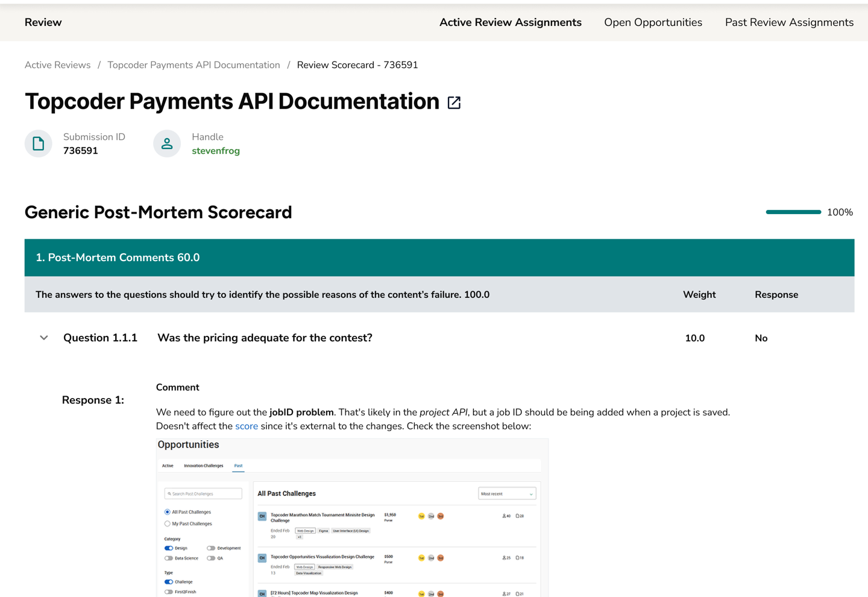This screenshot has width=868, height=597.
Task: Click the All Past Challenges list heading
Action: click(286, 493)
